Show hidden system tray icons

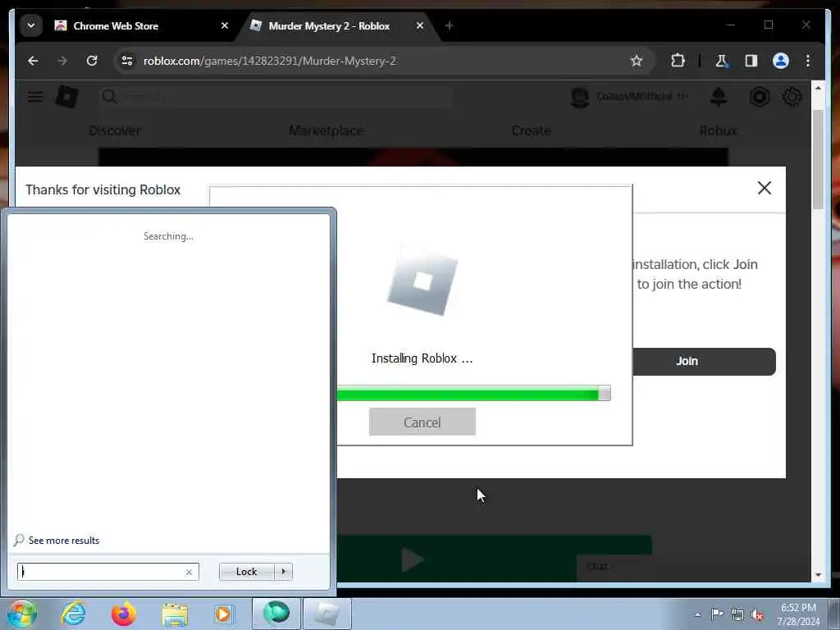click(697, 614)
